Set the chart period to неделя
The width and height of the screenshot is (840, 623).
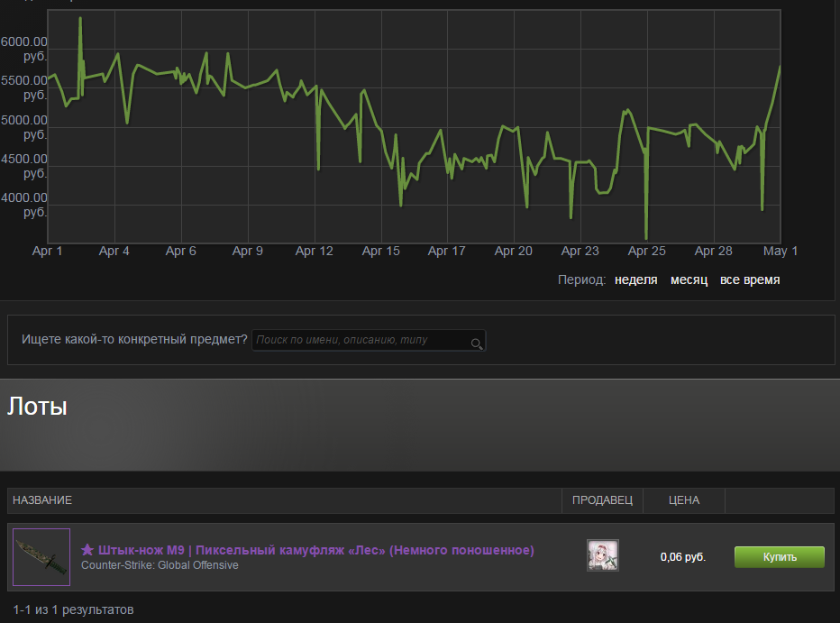(635, 280)
